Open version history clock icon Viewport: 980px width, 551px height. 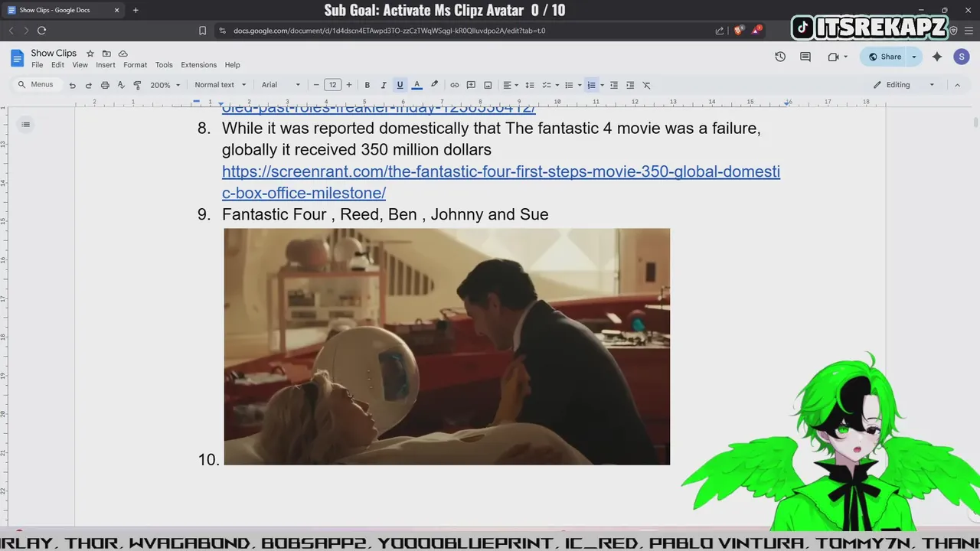coord(780,57)
